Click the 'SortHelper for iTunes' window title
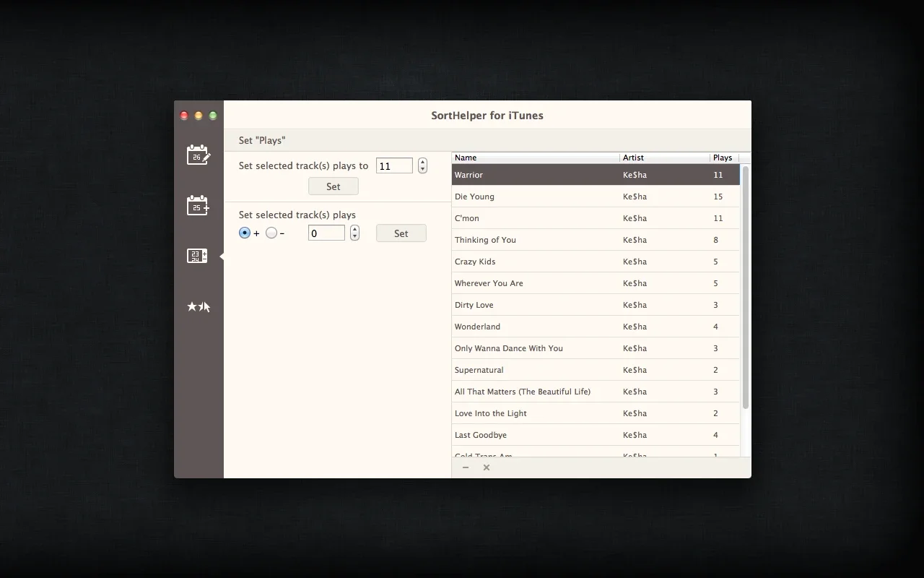The height and width of the screenshot is (578, 924). tap(487, 115)
